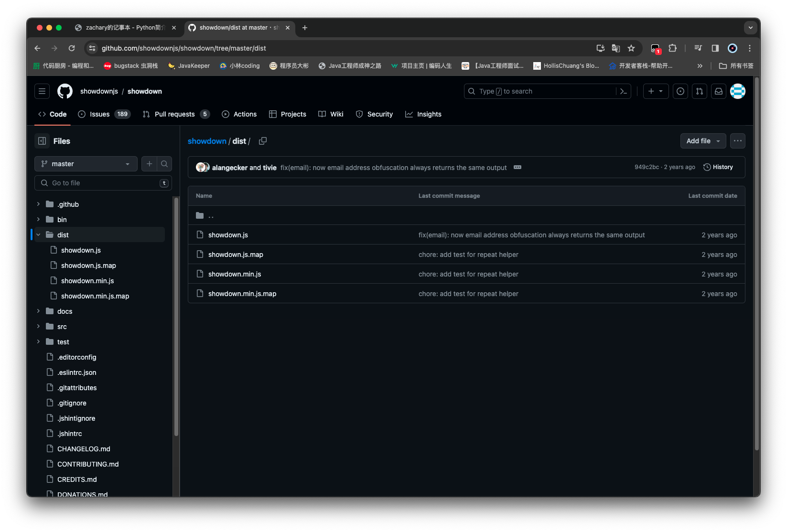Open the GitHub command palette icon
Viewport: 787px width, 532px height.
[623, 91]
